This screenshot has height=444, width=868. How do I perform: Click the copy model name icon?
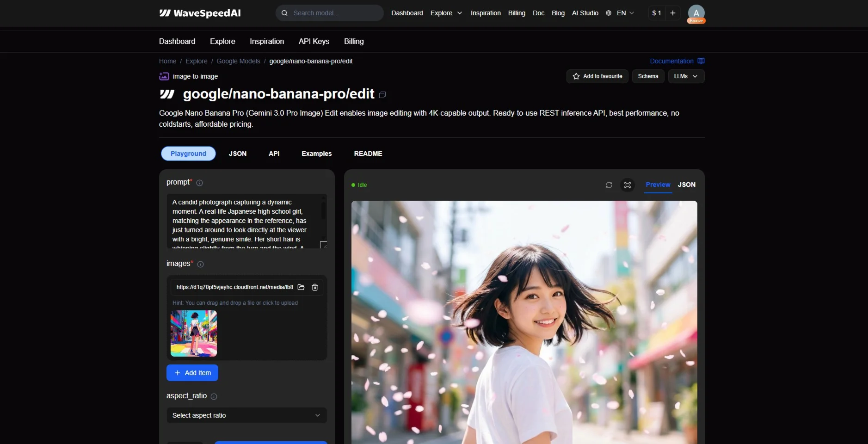[382, 95]
